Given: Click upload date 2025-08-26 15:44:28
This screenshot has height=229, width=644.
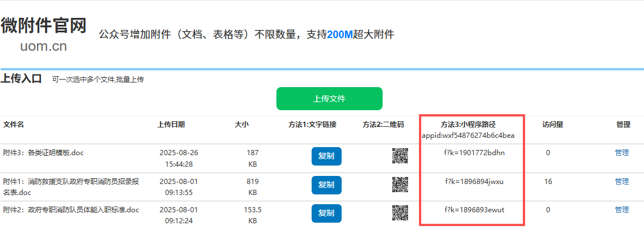Looking at the screenshot, I should point(179,158).
